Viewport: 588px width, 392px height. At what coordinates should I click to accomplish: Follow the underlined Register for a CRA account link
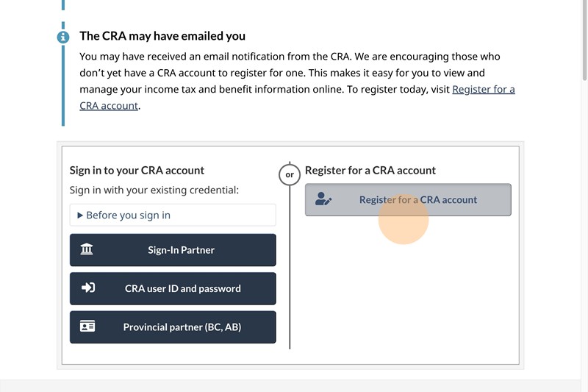click(483, 90)
